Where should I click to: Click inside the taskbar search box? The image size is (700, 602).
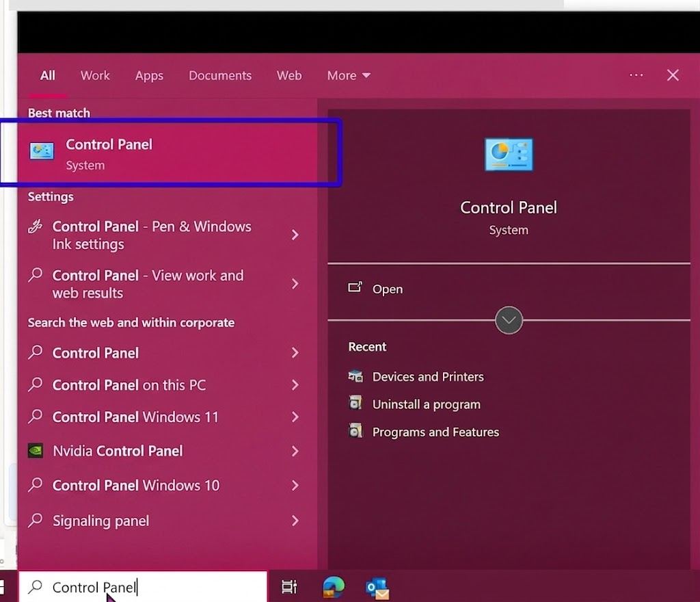143,587
